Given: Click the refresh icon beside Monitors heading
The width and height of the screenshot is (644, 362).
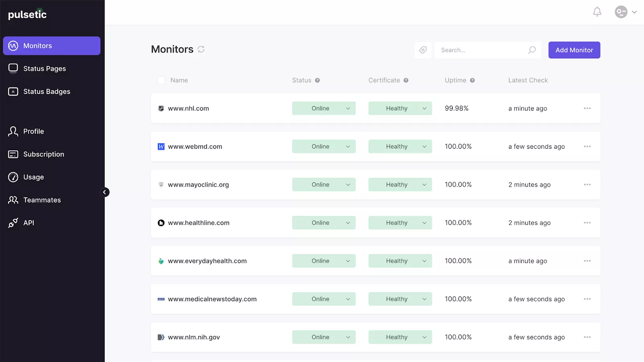Looking at the screenshot, I should pos(201,49).
